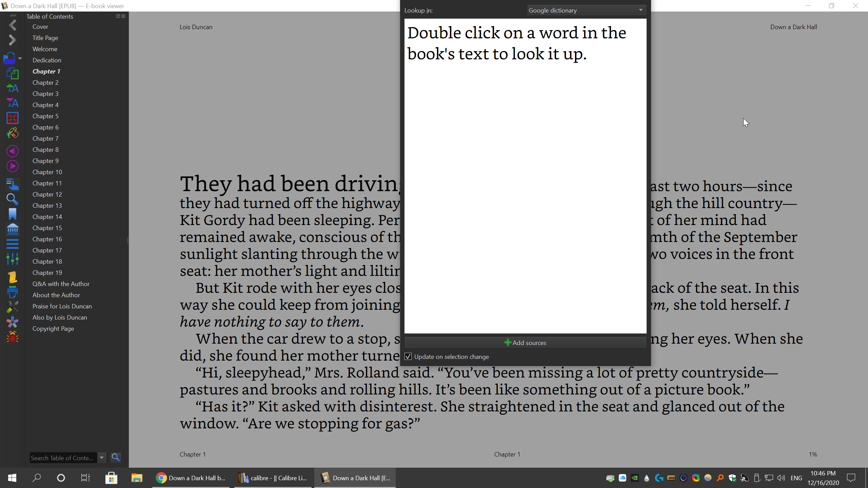Open the Google dictionary lookup dropdown
The image size is (868, 488).
tap(586, 10)
